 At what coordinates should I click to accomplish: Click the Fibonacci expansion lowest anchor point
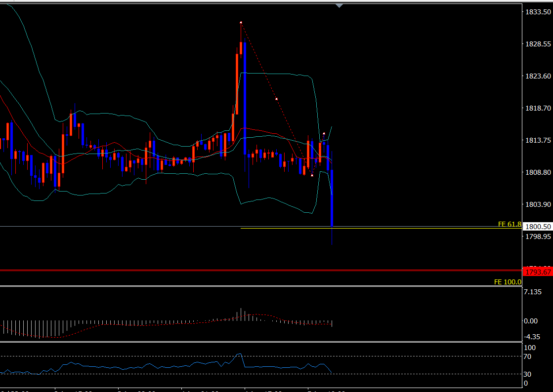pos(312,175)
